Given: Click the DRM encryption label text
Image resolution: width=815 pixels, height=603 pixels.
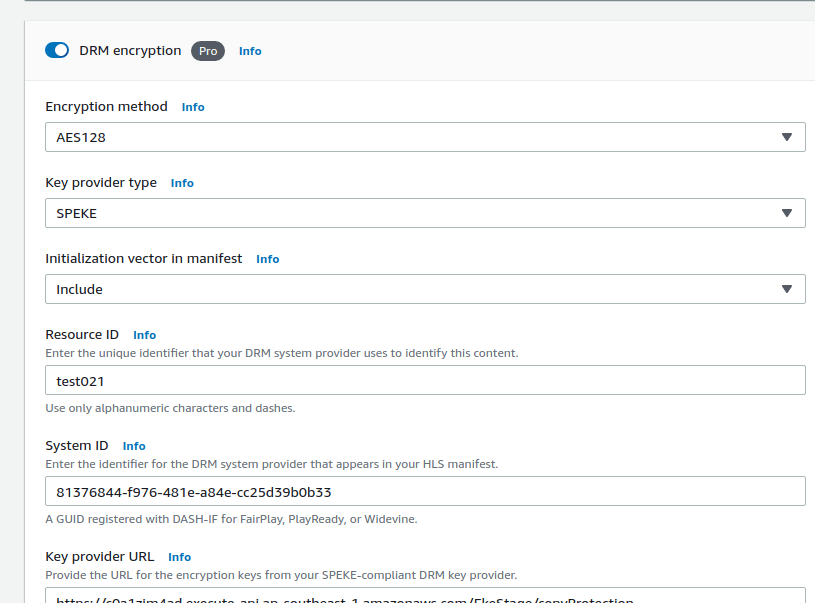Looking at the screenshot, I should 130,50.
